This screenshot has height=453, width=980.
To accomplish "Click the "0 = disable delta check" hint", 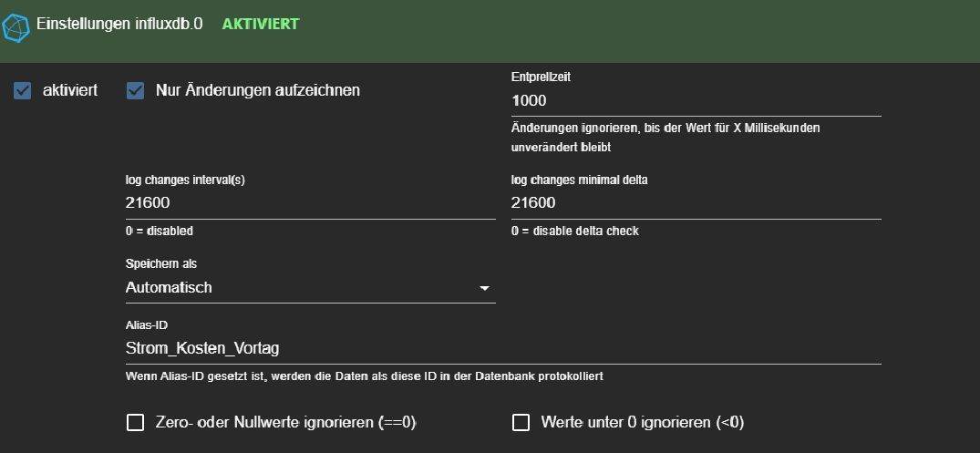I will 575,232.
